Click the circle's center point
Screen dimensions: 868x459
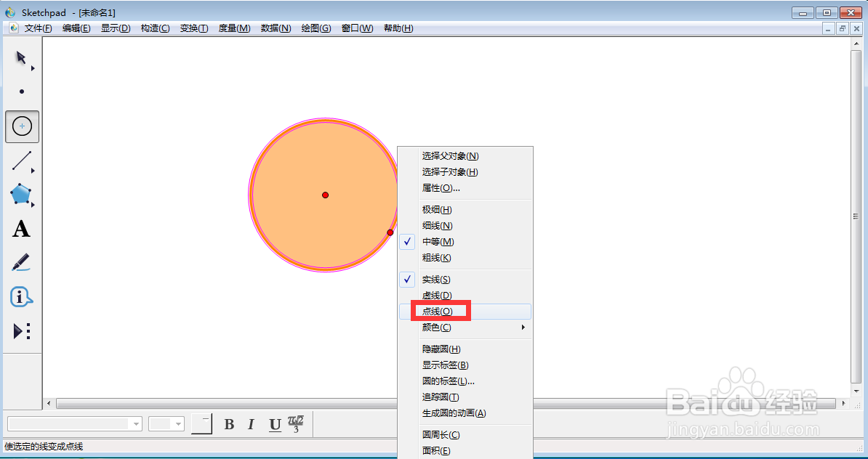tap(326, 195)
